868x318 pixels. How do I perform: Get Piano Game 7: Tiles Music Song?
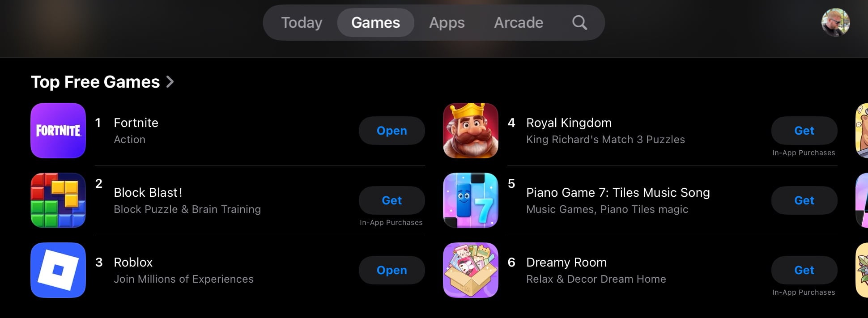point(804,200)
